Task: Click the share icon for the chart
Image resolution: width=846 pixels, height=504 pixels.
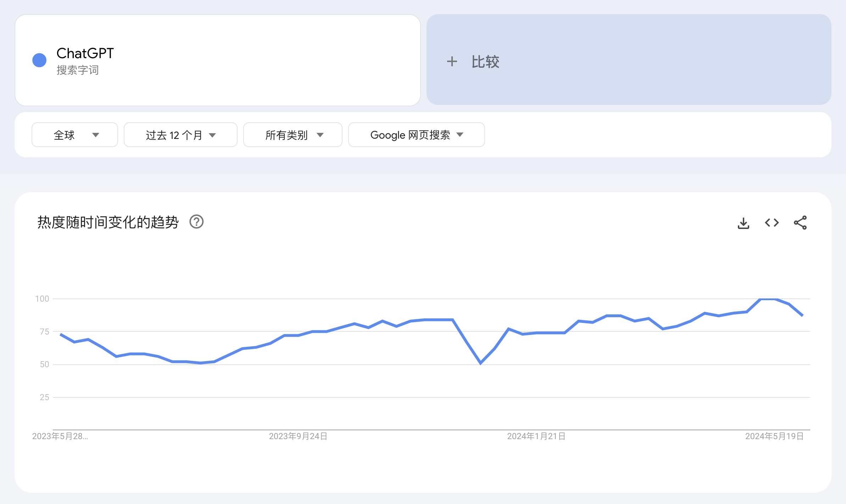Action: [x=800, y=223]
